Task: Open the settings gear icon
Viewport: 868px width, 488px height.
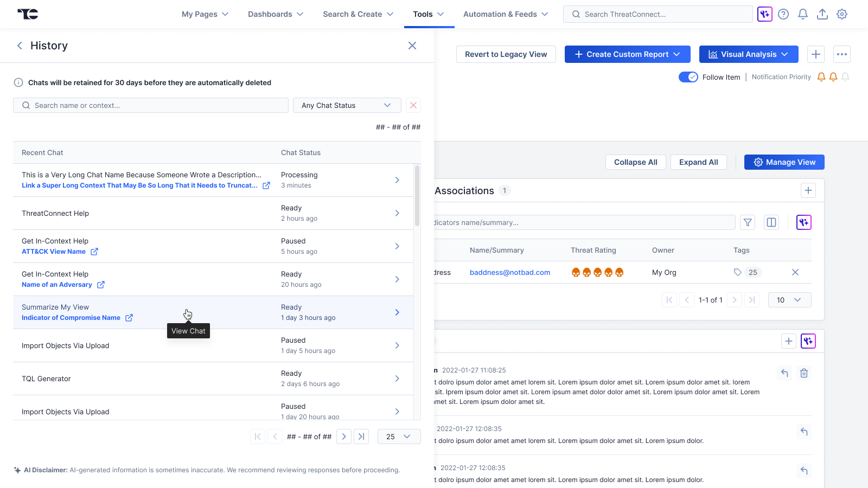Action: pos(842,14)
